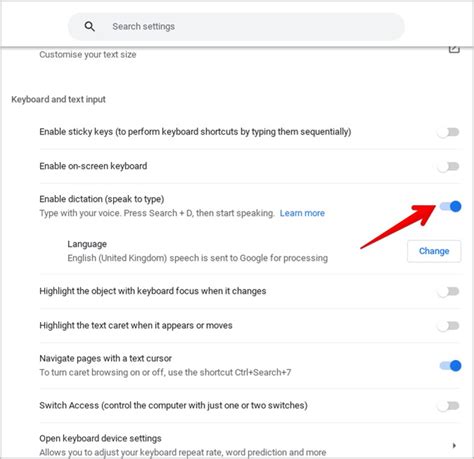Click the search magnifier icon
Screen dimensions: 474x459
pos(89,26)
